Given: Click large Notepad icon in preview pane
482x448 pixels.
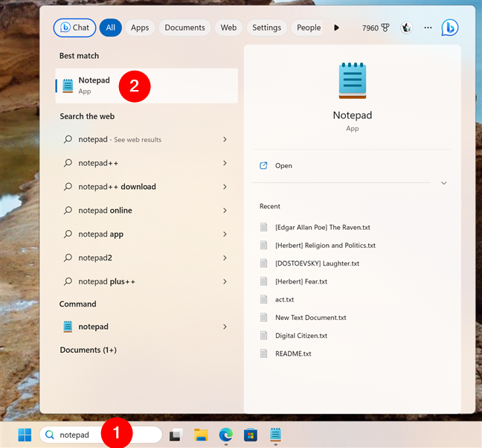Looking at the screenshot, I should [353, 80].
